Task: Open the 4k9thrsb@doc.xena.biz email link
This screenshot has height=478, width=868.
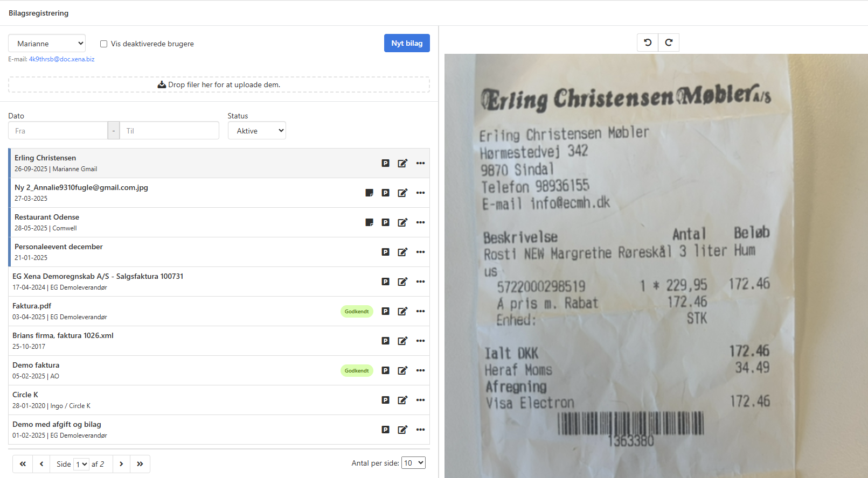Action: click(x=61, y=59)
